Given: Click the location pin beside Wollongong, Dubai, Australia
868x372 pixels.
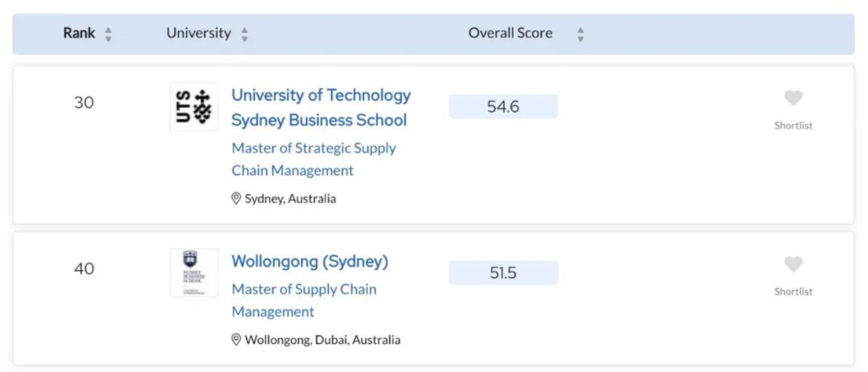Looking at the screenshot, I should pyautogui.click(x=236, y=339).
